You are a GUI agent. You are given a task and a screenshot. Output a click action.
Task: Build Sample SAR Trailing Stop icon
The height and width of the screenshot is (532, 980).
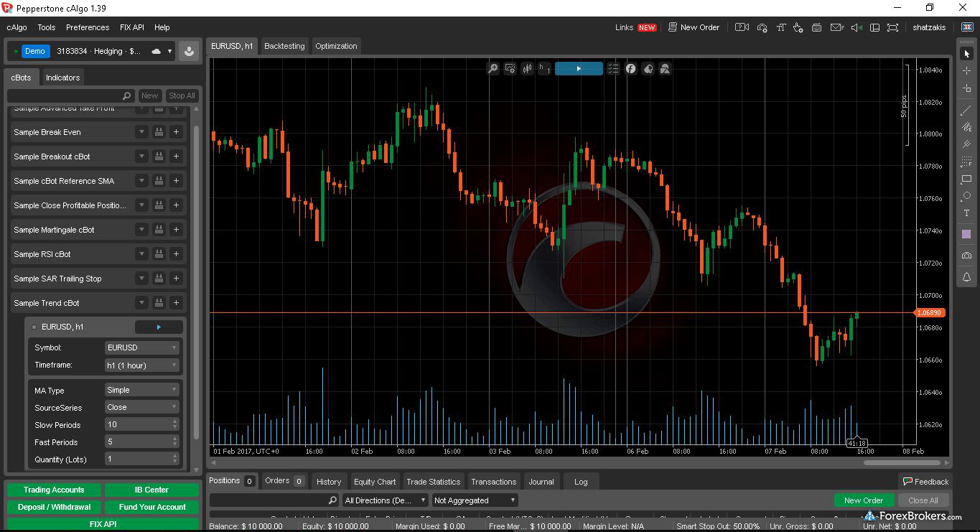pos(159,279)
